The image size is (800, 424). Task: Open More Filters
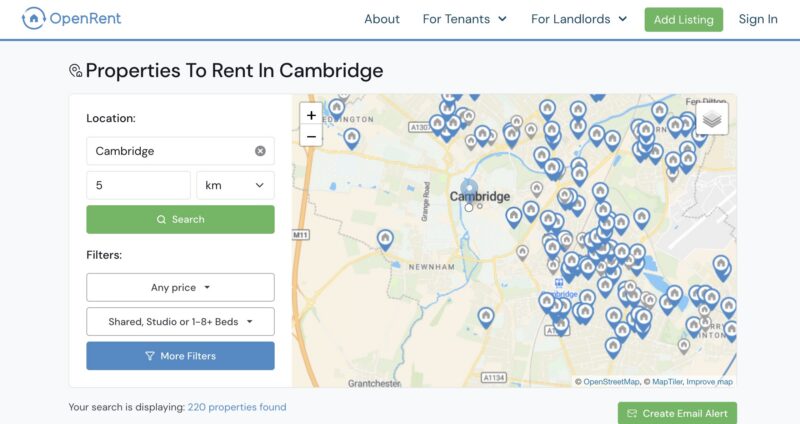[x=180, y=356]
